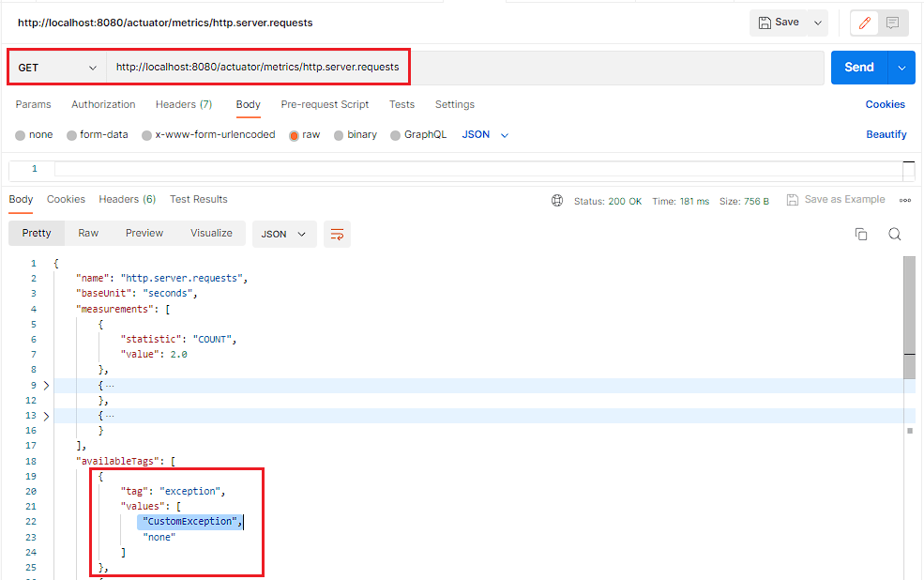This screenshot has height=580, width=924.
Task: Click the pencil edit icon near Send
Action: [x=862, y=23]
